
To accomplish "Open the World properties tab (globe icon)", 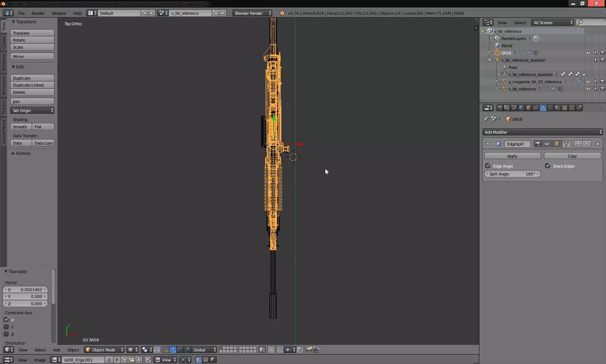I will pos(521,108).
